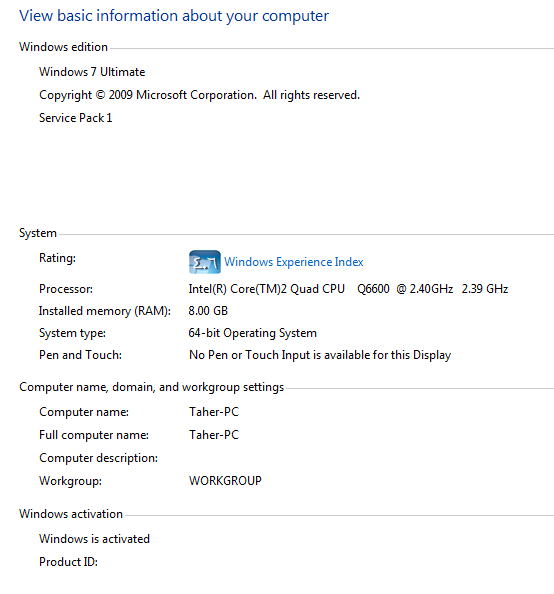Click the System section header
The height and width of the screenshot is (594, 554).
click(x=38, y=233)
